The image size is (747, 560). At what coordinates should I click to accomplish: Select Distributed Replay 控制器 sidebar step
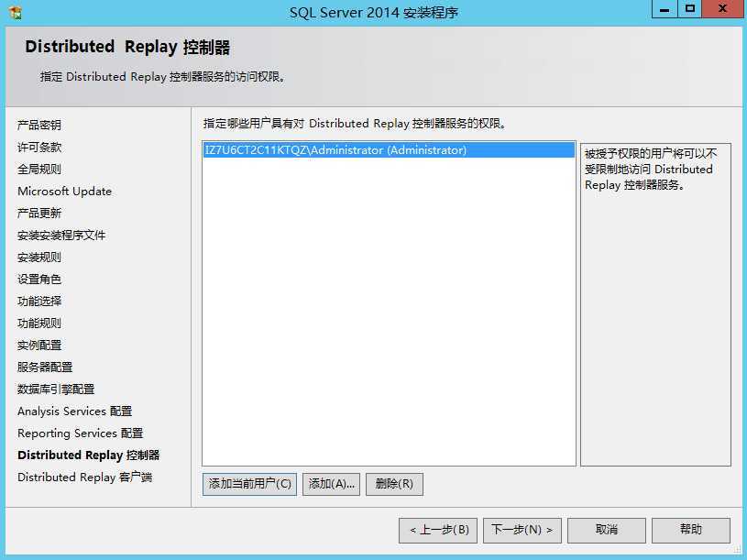[88, 456]
